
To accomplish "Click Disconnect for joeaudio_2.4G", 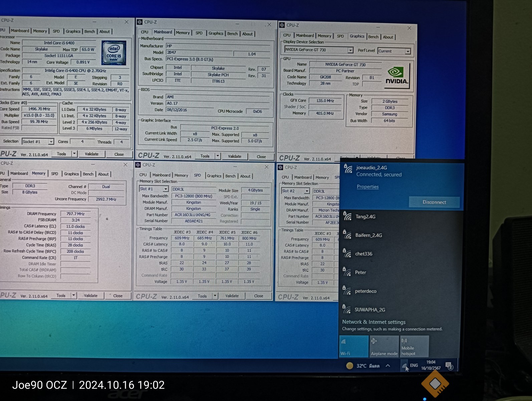I will 434,202.
